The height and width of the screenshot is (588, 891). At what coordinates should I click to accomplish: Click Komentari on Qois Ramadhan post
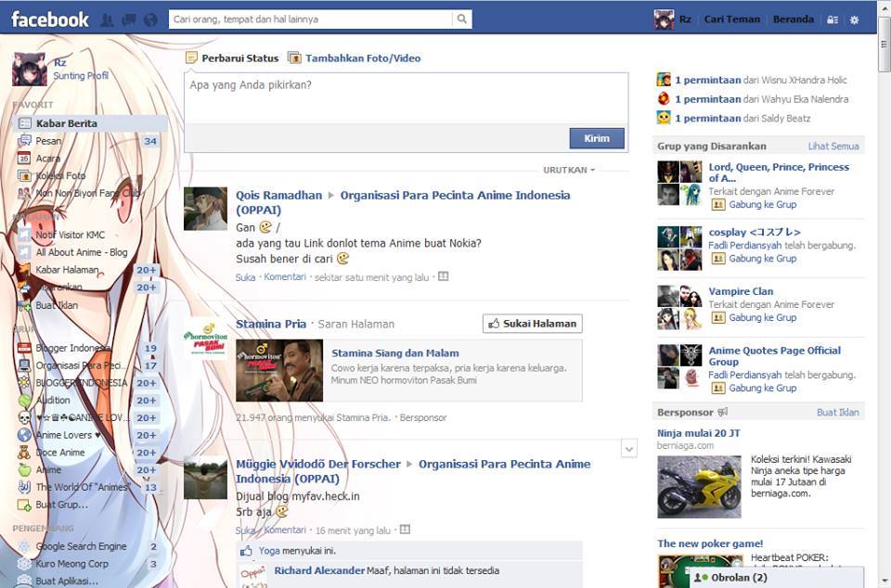click(285, 277)
